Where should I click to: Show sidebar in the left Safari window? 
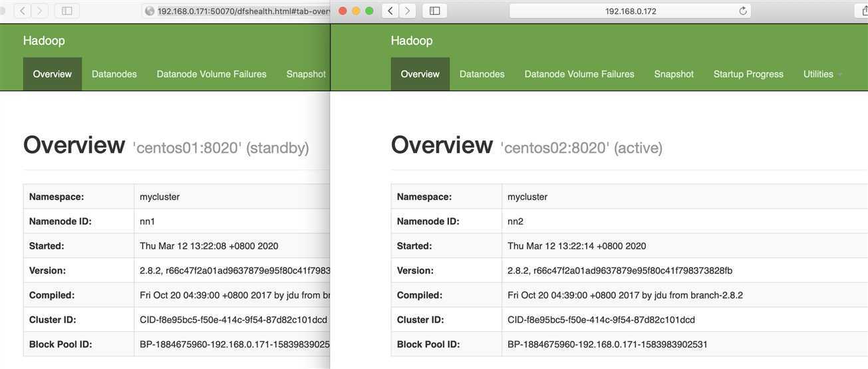click(x=67, y=11)
